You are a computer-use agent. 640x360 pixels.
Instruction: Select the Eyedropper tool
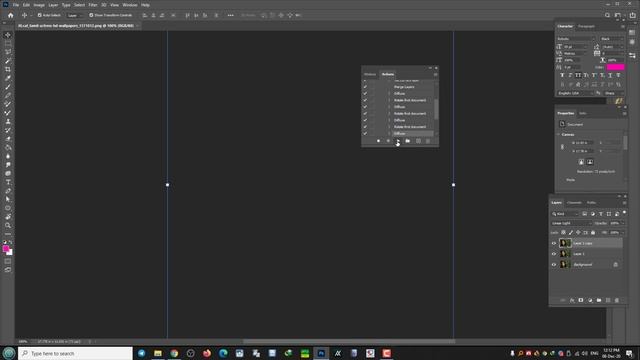(8, 78)
